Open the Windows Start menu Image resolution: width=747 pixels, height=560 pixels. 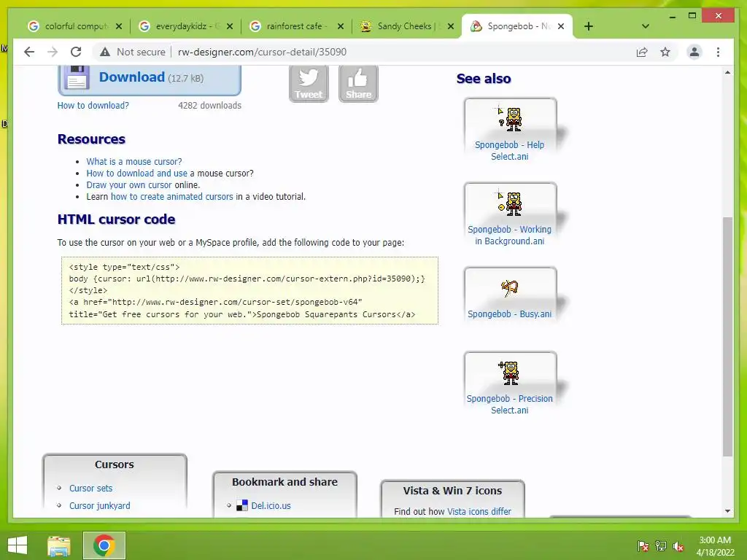[18, 545]
